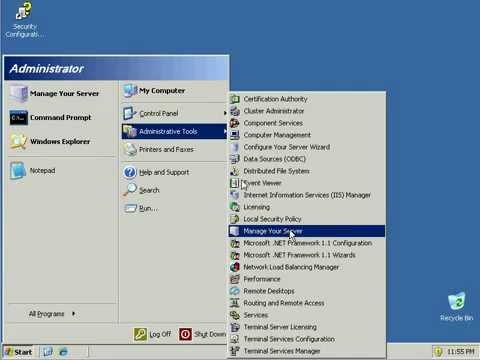Open Command Prompt from Start menu

[x=62, y=117]
